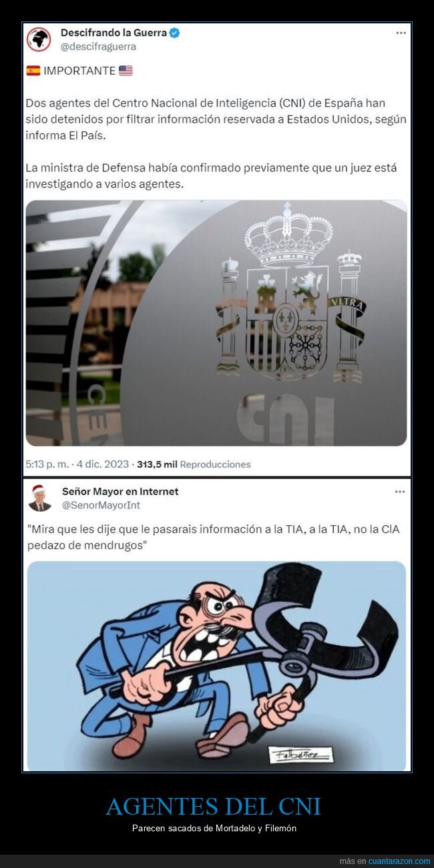This screenshot has width=434, height=868.
Task: Open second tweet's three-dot options menu
Action: tap(399, 492)
